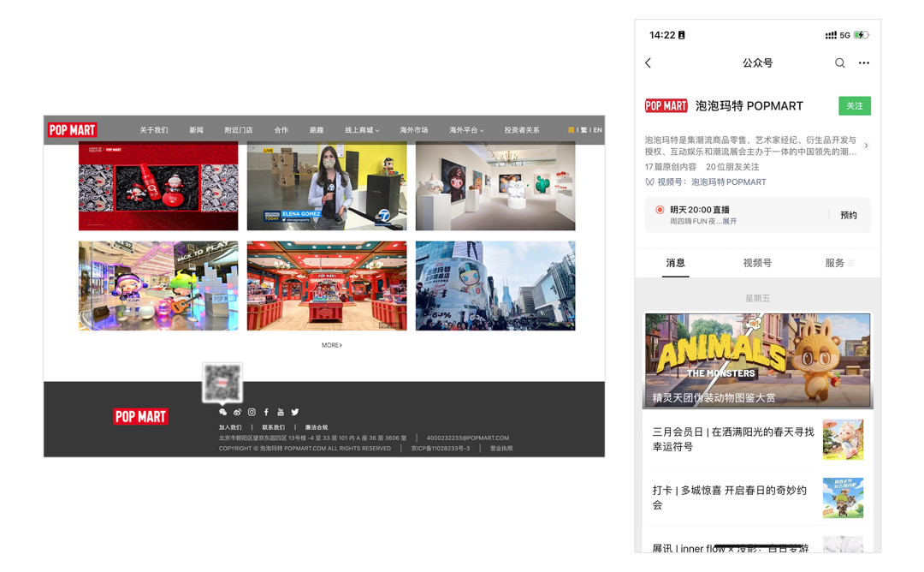Open 海外市场 in the navigation bar
Image resolution: width=924 pixels, height=572 pixels.
point(414,130)
